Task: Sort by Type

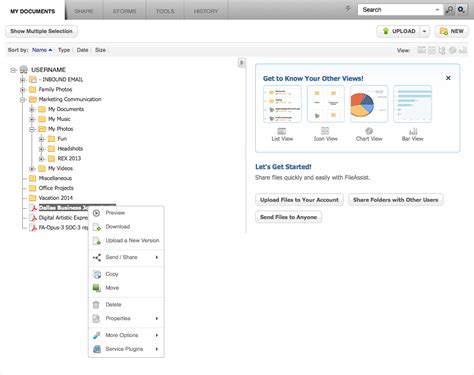Action: pos(64,50)
